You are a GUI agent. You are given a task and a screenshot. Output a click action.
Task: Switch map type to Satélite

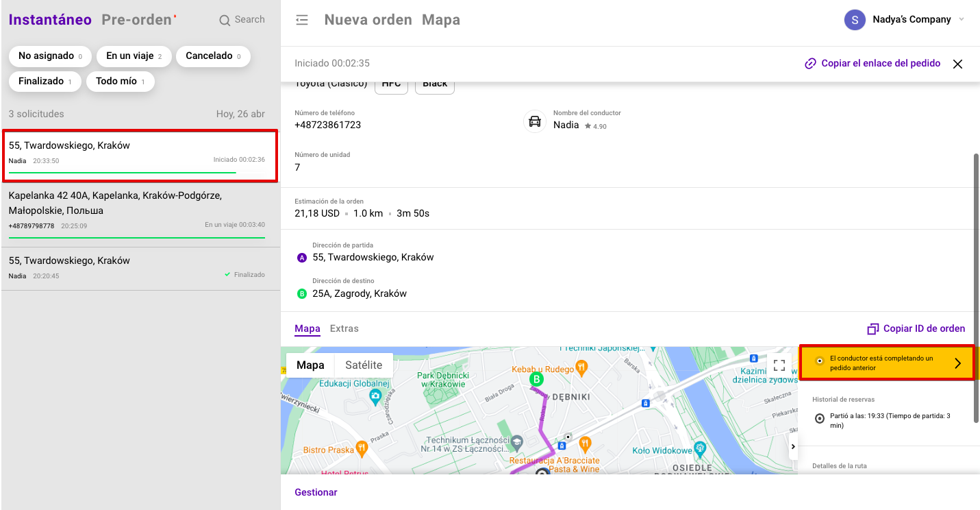(364, 365)
